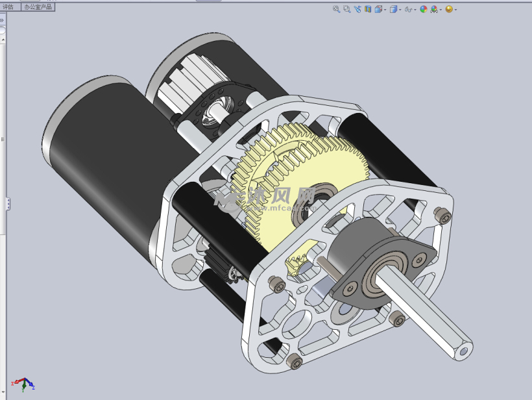Open the 办公室产品 tab

tap(38, 7)
